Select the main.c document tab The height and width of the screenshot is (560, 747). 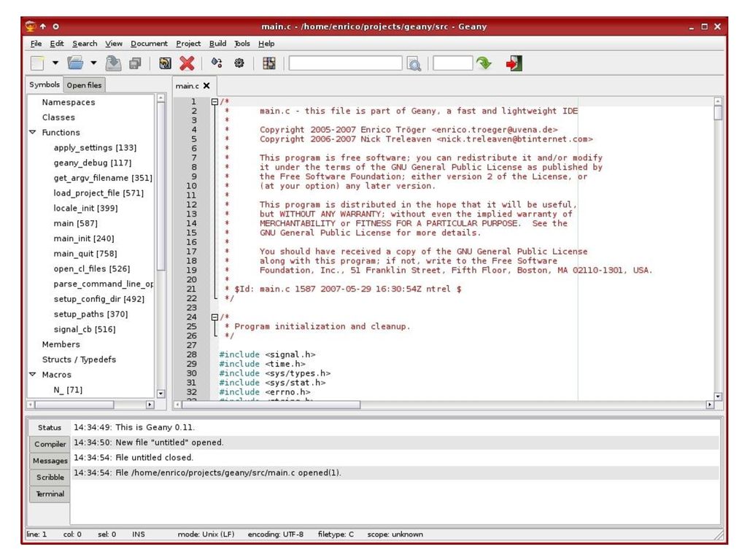point(187,86)
